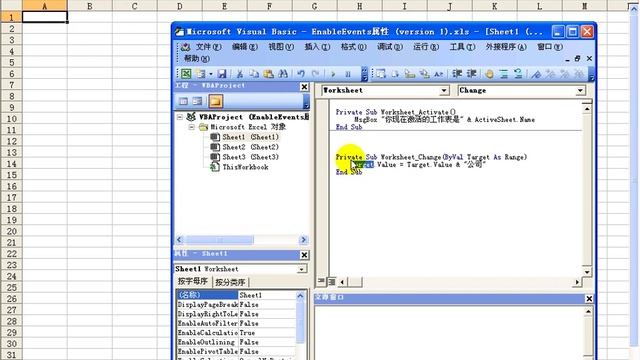Open the 窗口 menu
Viewport: 640px width, 360px height.
tap(550, 47)
